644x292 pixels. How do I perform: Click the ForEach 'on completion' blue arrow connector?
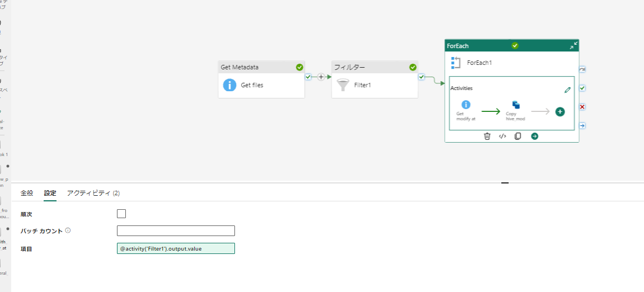582,126
